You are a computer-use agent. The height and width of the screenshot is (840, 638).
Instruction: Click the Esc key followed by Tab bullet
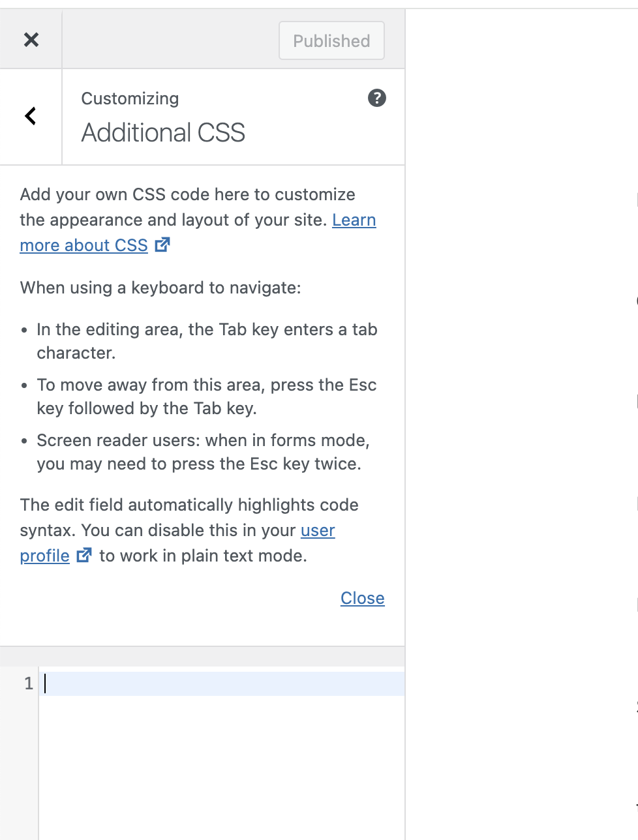coord(206,397)
